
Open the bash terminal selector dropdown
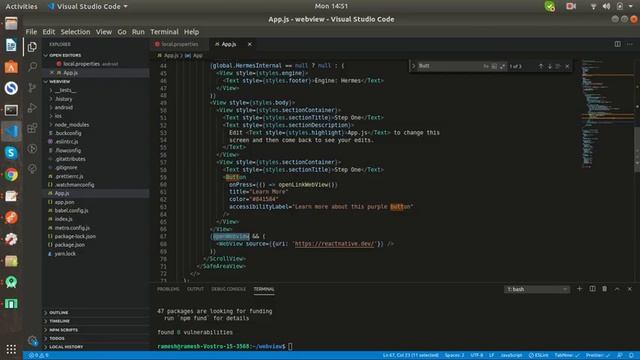(x=537, y=289)
